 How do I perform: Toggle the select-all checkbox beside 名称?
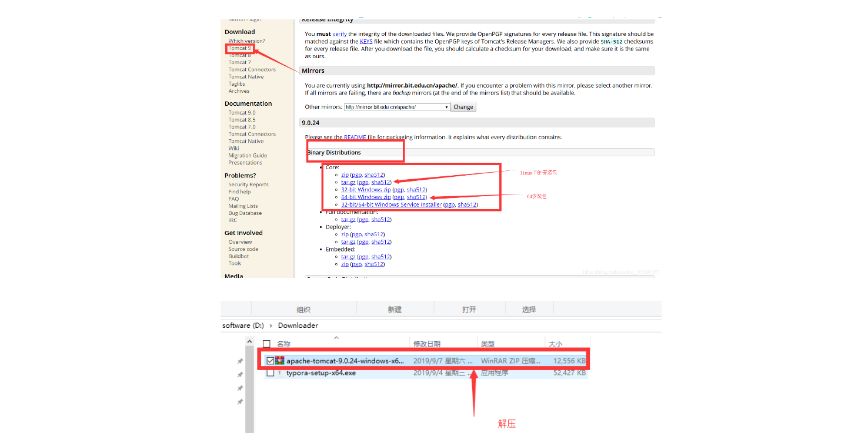pos(266,344)
